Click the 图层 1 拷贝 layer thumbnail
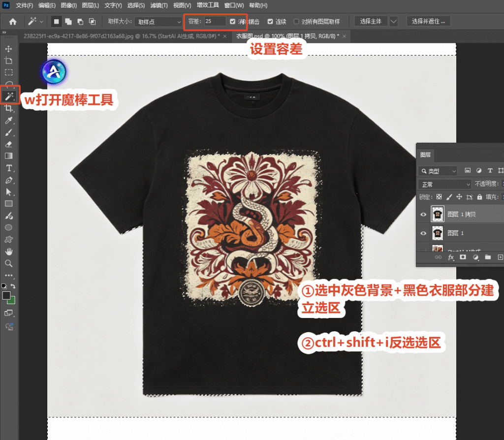This screenshot has width=504, height=440. click(438, 214)
